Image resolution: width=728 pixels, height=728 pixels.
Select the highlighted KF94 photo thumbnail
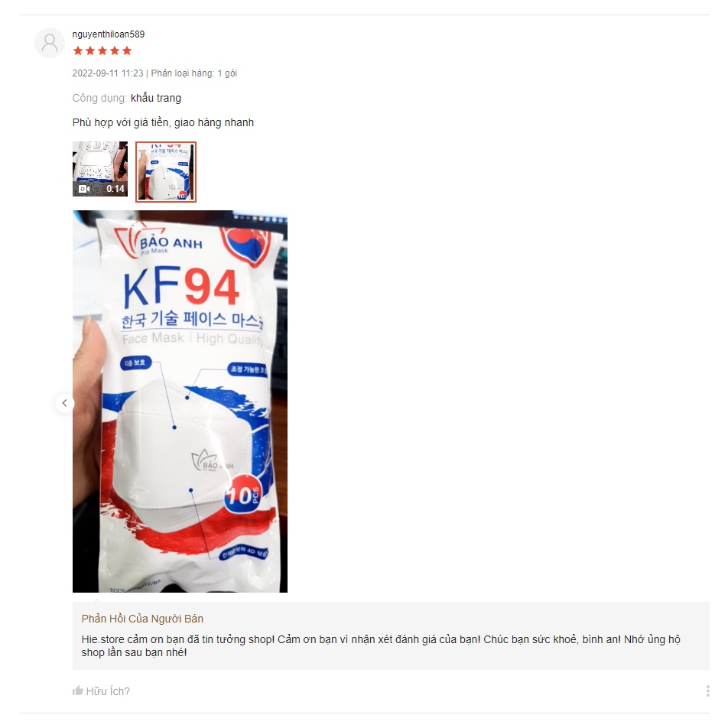pos(166,172)
